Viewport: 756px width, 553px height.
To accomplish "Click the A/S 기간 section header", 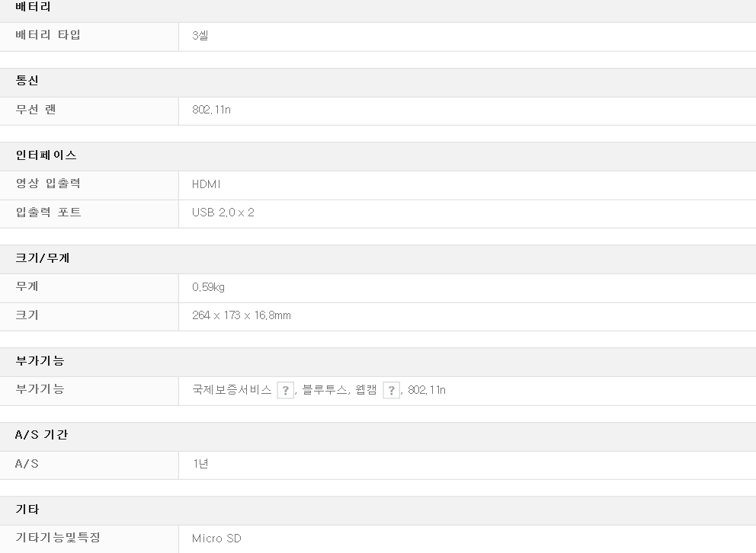I will click(x=42, y=435).
